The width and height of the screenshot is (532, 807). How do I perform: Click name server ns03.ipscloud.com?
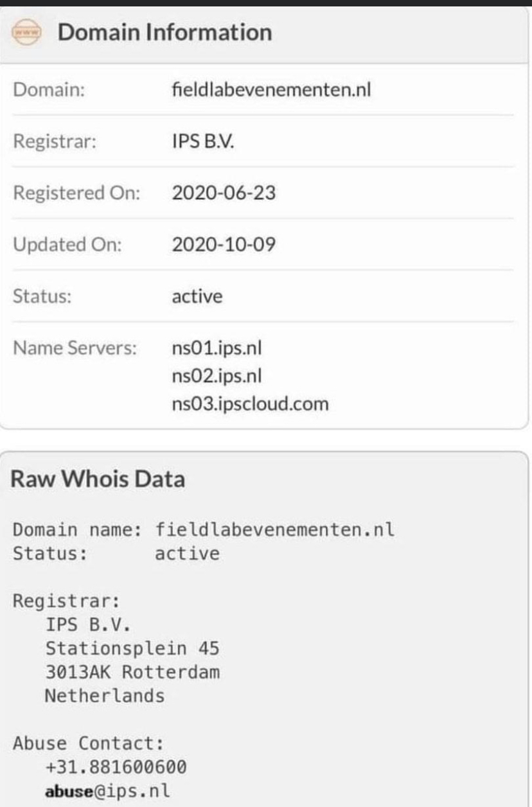point(251,404)
